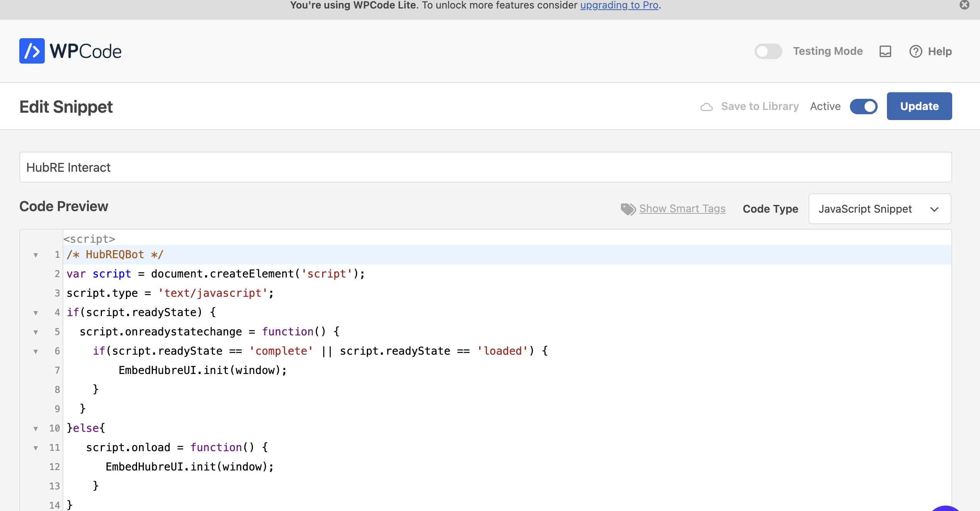Click the Help label text
980x511 pixels.
[940, 51]
